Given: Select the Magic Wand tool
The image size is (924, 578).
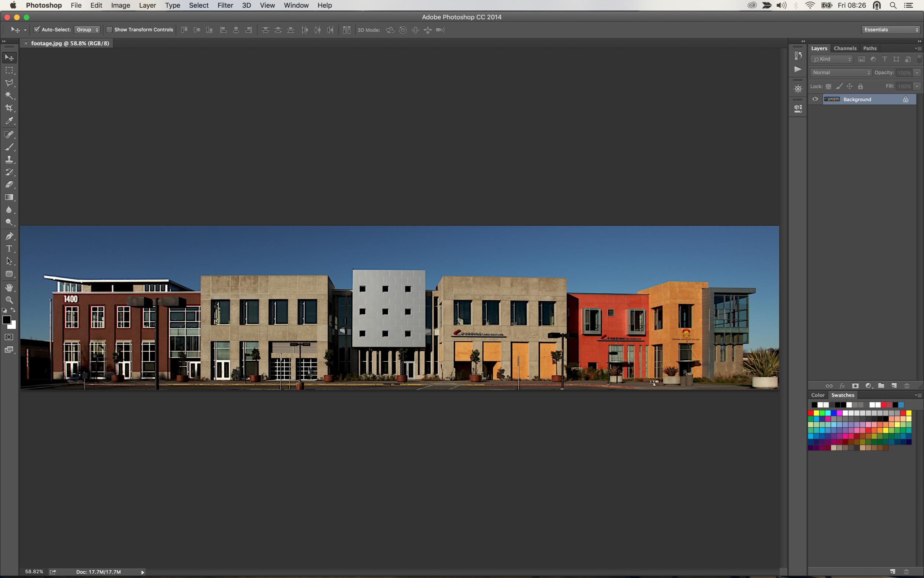Looking at the screenshot, I should [x=9, y=95].
